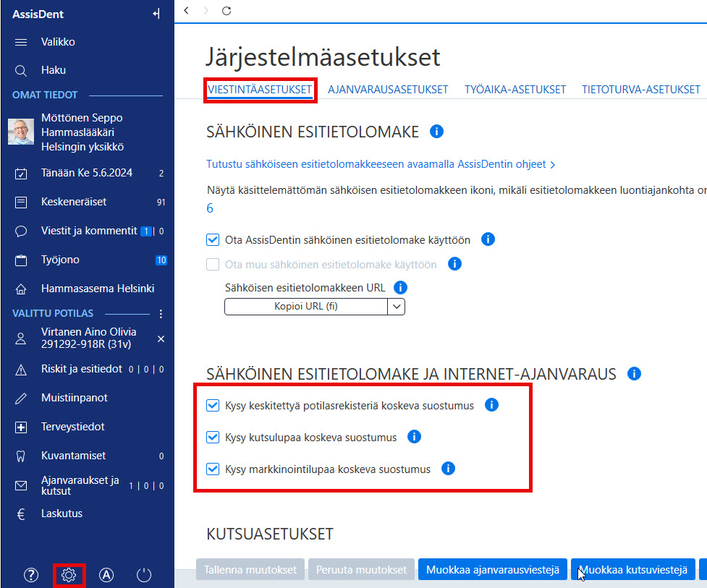Expand the Kopioi URL dropdown arrow
The image size is (707, 588).
(x=397, y=307)
